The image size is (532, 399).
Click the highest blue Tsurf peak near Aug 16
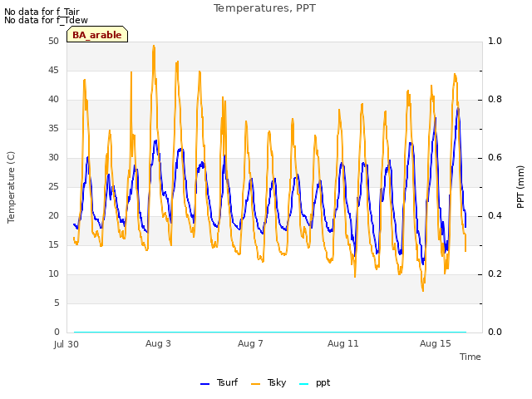[x=458, y=108]
